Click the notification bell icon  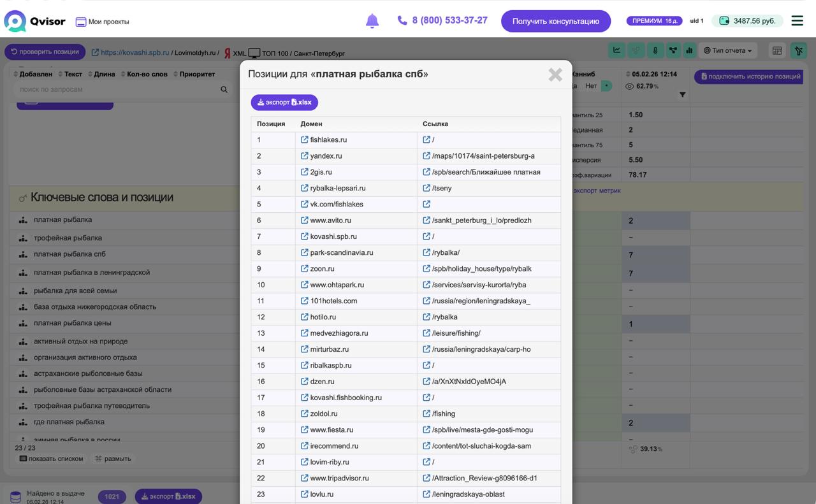point(372,21)
